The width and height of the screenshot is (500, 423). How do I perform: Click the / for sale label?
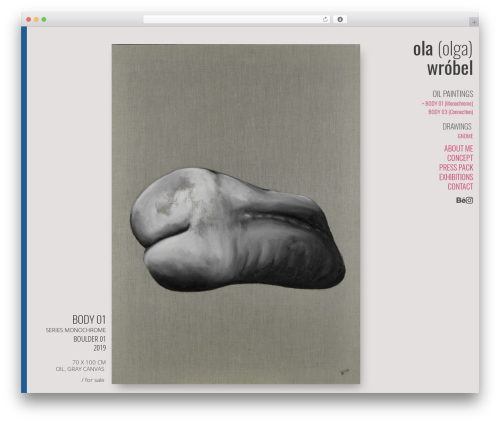pos(93,380)
